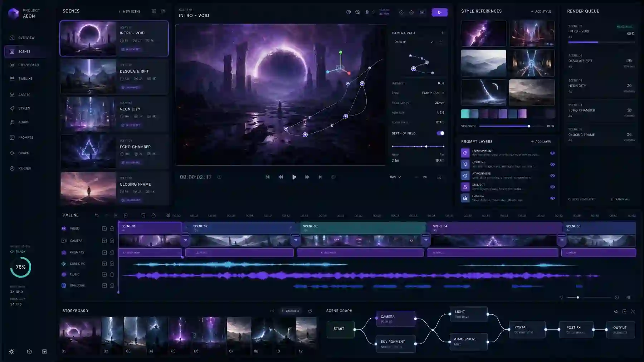Click the lock icon on Music track

tap(112, 274)
